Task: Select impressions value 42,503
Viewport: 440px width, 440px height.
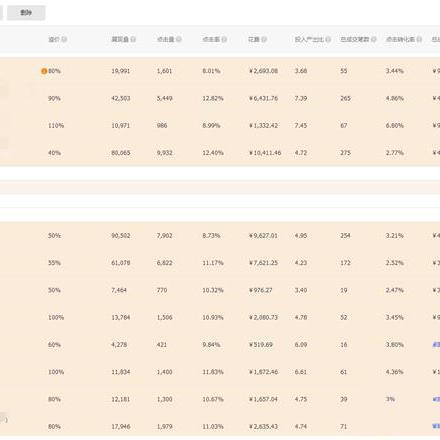Action: pos(121,98)
